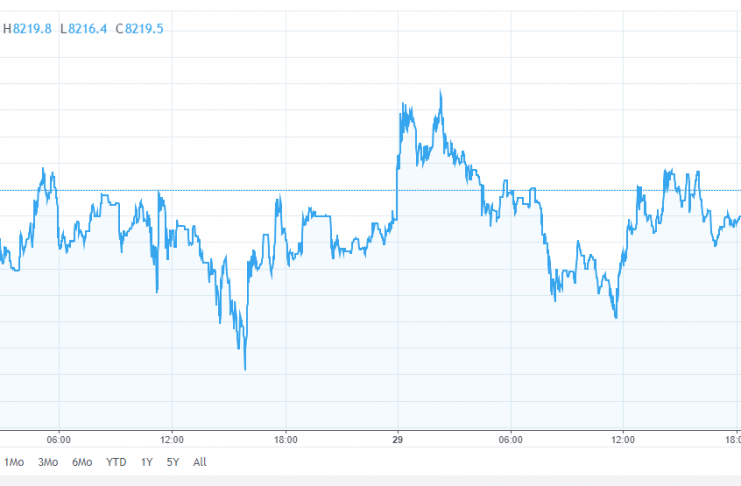Image resolution: width=741 pixels, height=486 pixels.
Task: Click the 12:00 label after the 29 marker
Action: 623,439
